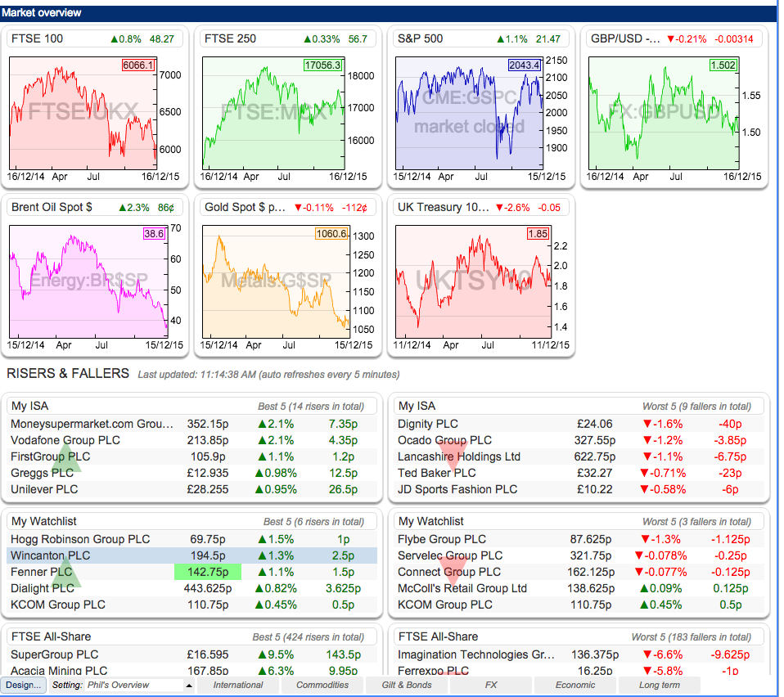784x697 pixels.
Task: Click 'Worst 5 (3 fallers in total)' label
Action: pyautogui.click(x=696, y=522)
